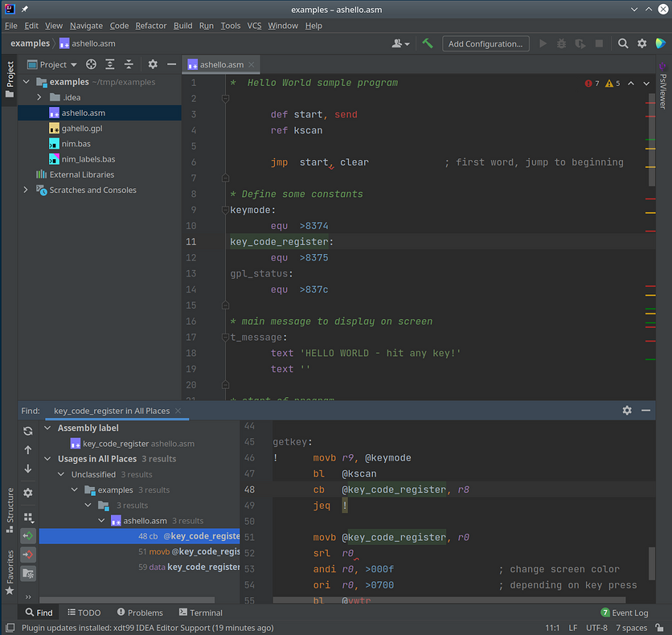Open Search Everywhere magnifier icon
This screenshot has height=635, width=672.
pyautogui.click(x=623, y=43)
